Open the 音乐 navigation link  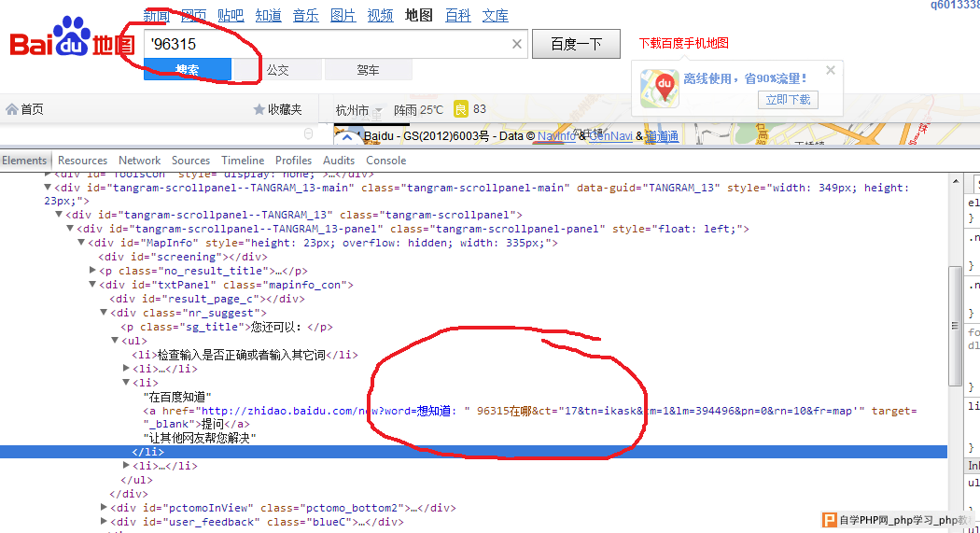click(305, 15)
